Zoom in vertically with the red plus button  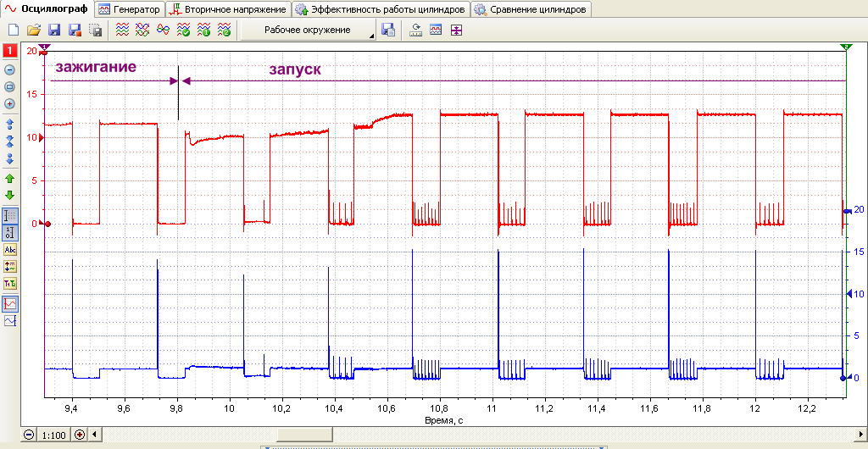point(9,103)
